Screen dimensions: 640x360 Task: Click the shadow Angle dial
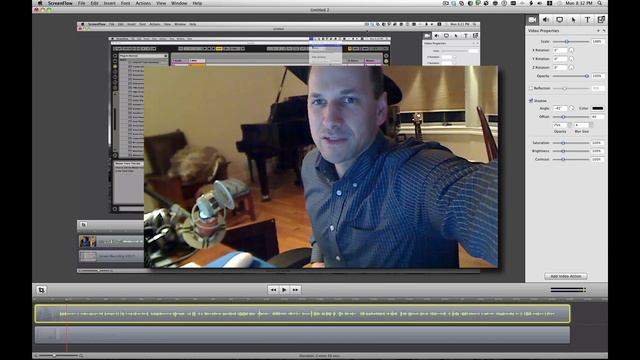click(x=571, y=108)
